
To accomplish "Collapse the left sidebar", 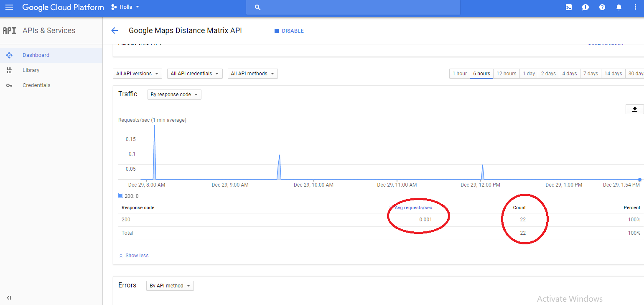I will [9, 298].
